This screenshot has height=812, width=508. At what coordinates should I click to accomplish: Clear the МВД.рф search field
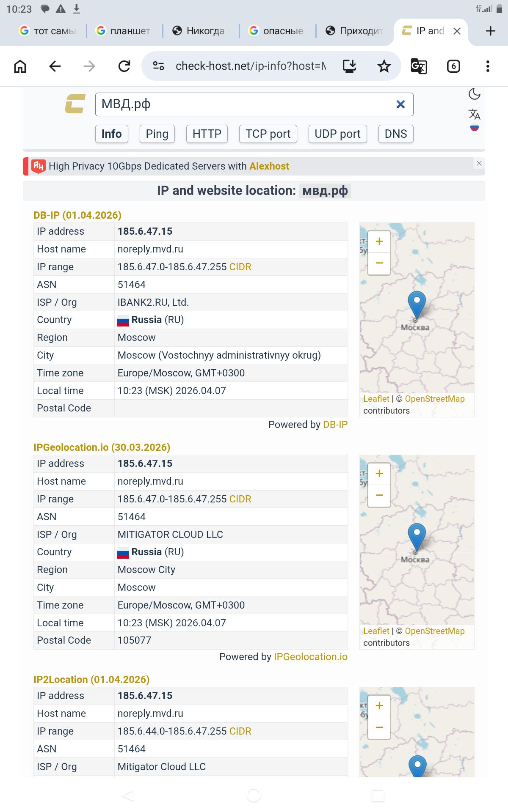[400, 104]
